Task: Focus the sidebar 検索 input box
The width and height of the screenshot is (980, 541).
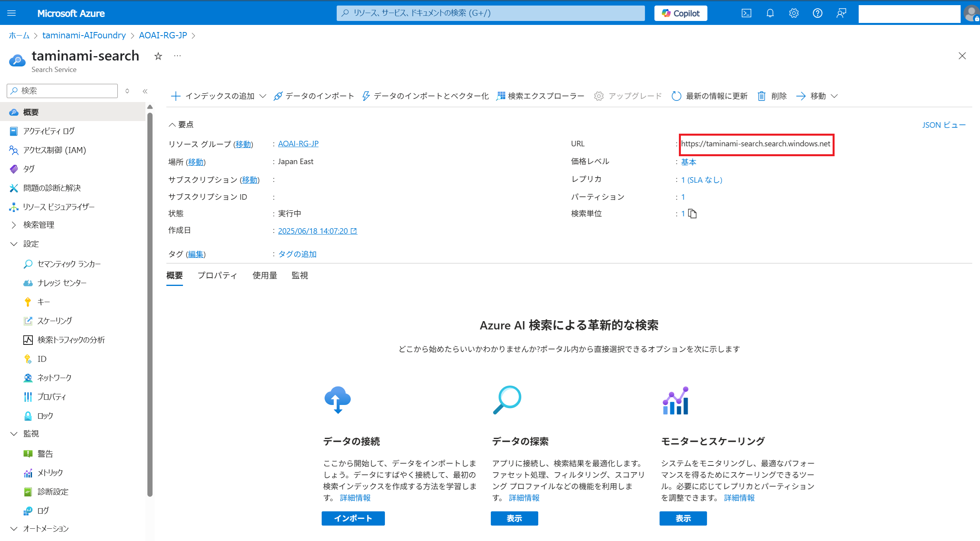Action: [62, 91]
